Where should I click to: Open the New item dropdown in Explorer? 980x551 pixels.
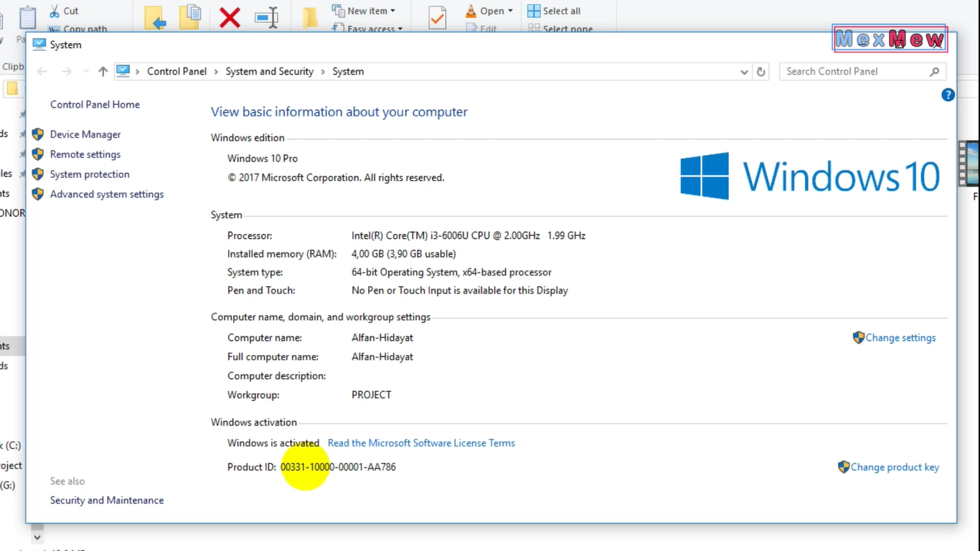tap(364, 11)
